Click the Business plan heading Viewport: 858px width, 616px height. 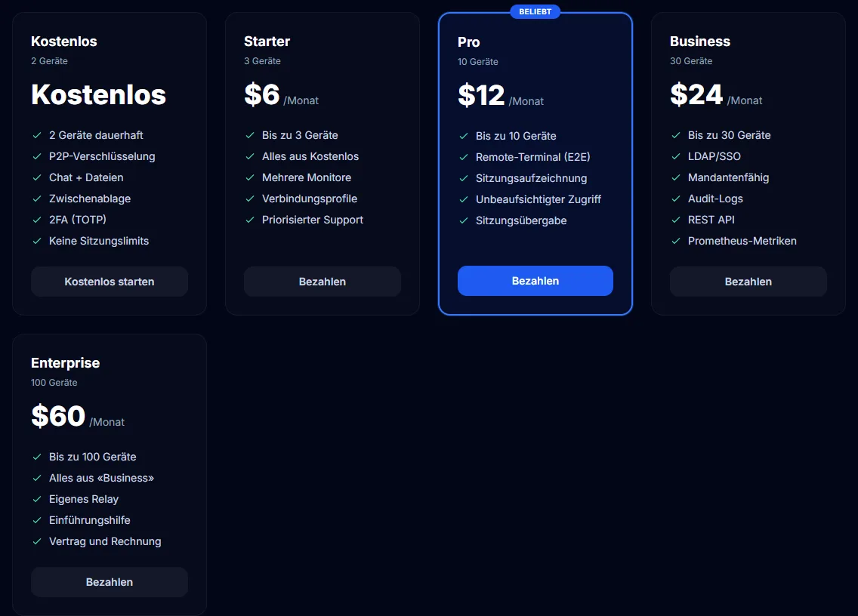pyautogui.click(x=700, y=42)
